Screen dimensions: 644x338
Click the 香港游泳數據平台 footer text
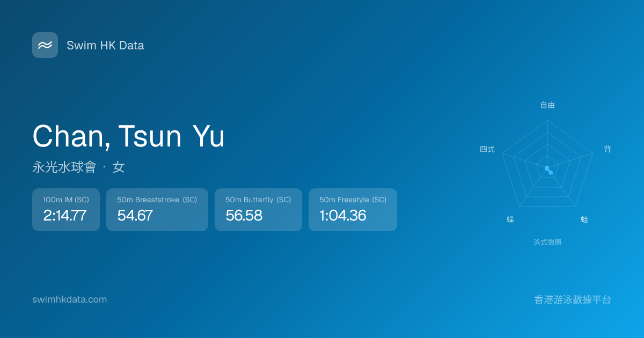click(572, 299)
